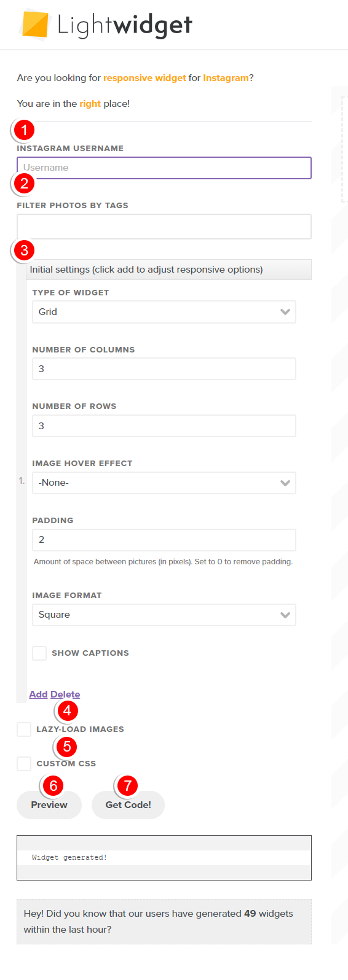348x980 pixels.
Task: Click the Lightwidget yellow logo icon
Action: [34, 25]
